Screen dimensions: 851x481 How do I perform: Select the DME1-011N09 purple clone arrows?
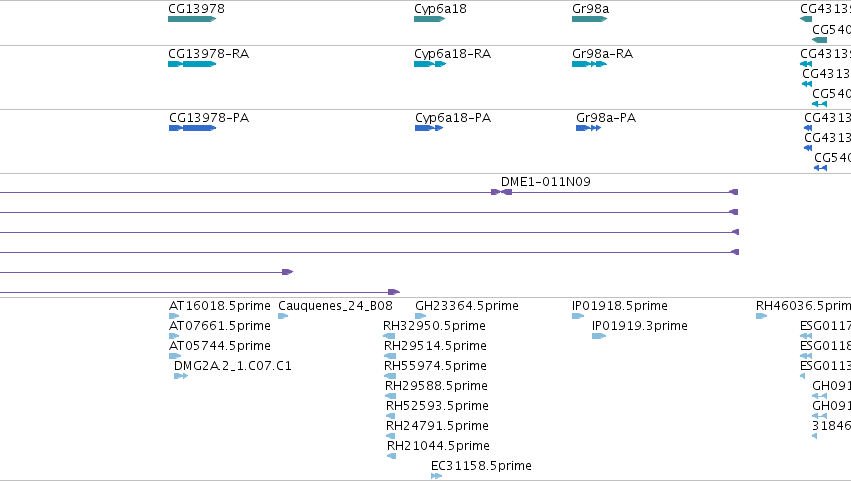point(501,192)
